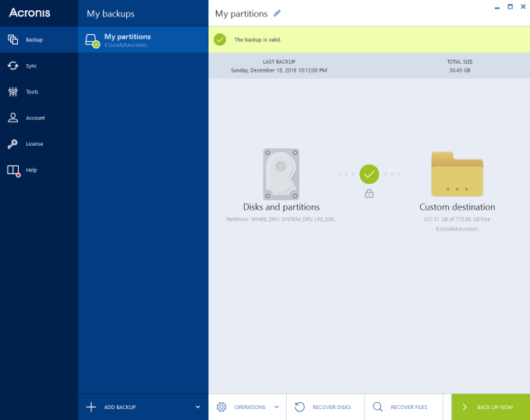Screen dimensions: 530x420
Task: Click the RECOVER DISKS button label
Action: (x=331, y=408)
